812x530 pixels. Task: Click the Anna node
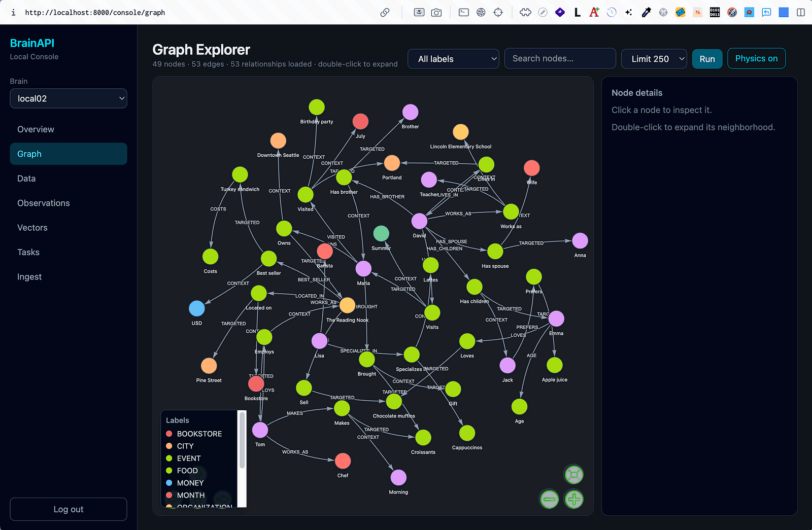580,241
